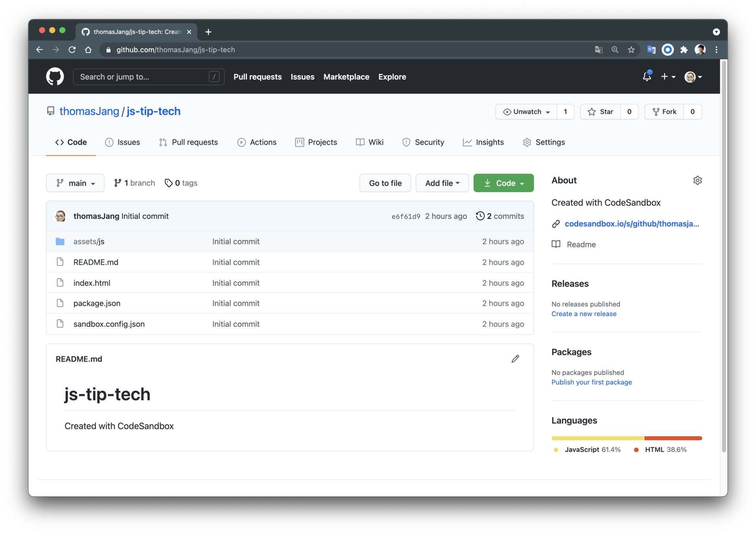756x534 pixels.
Task: Click the HTML language bar segment
Action: [x=673, y=438]
